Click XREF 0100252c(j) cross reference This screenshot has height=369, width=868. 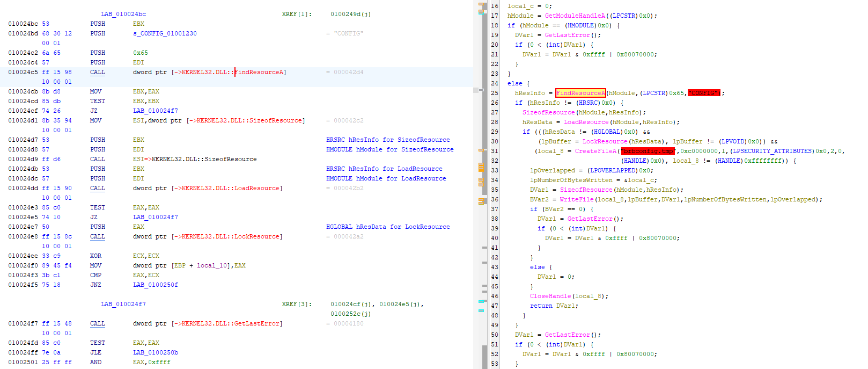tap(350, 314)
